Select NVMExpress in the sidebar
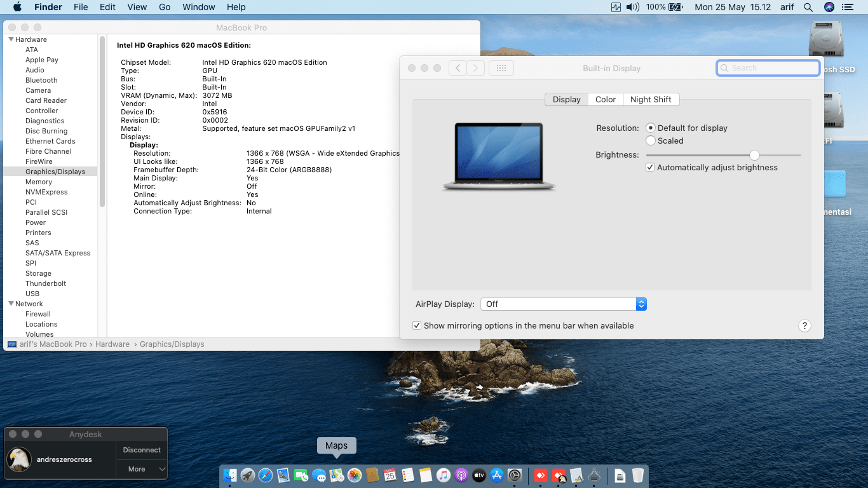Screen dimensions: 868x488 pos(46,192)
